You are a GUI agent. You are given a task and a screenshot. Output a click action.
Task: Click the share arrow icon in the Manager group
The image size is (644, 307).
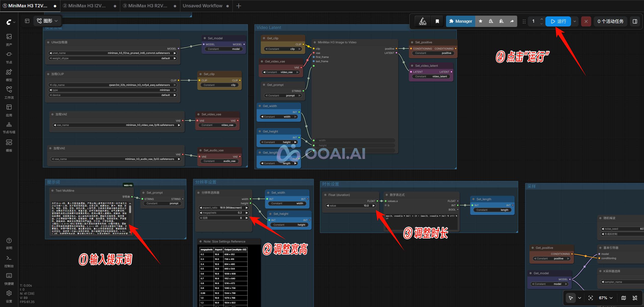pyautogui.click(x=512, y=21)
